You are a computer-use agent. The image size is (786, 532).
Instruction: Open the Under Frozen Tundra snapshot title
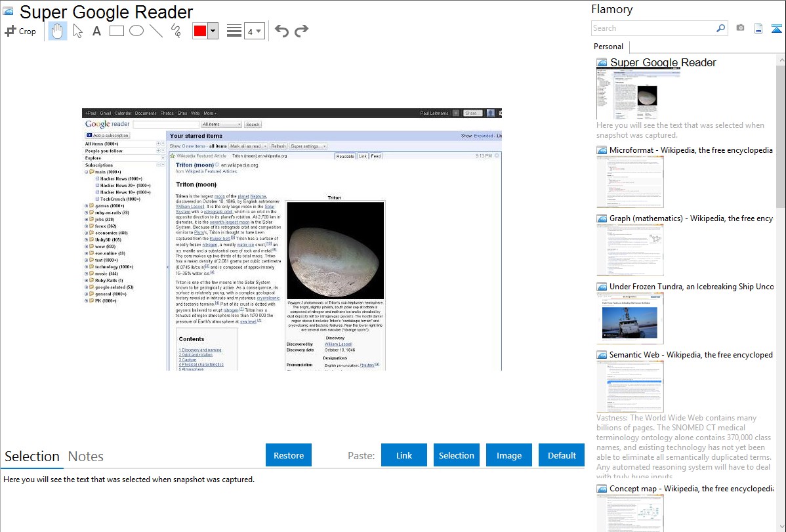pyautogui.click(x=692, y=287)
